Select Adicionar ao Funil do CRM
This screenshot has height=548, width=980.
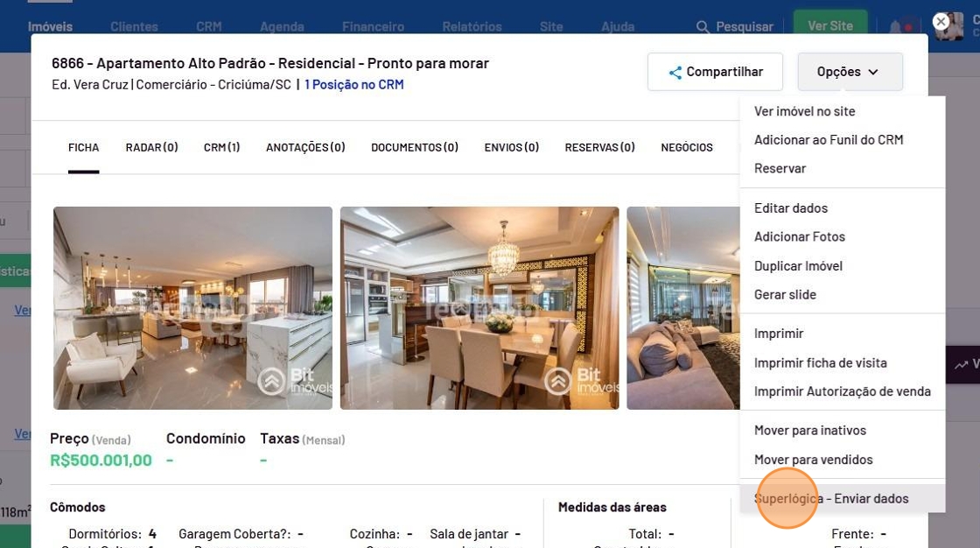pyautogui.click(x=828, y=140)
